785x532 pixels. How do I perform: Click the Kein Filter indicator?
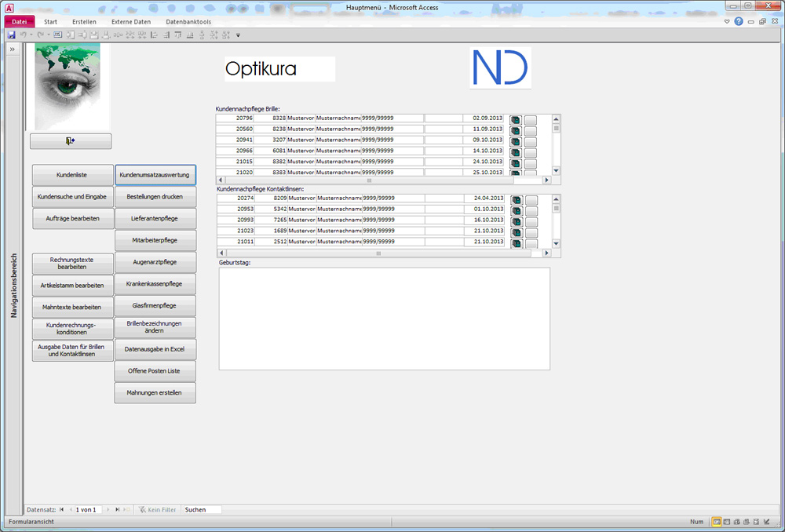[x=158, y=509]
